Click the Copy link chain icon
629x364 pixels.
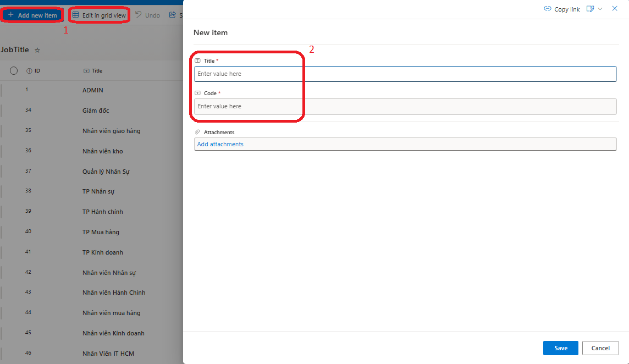[547, 9]
